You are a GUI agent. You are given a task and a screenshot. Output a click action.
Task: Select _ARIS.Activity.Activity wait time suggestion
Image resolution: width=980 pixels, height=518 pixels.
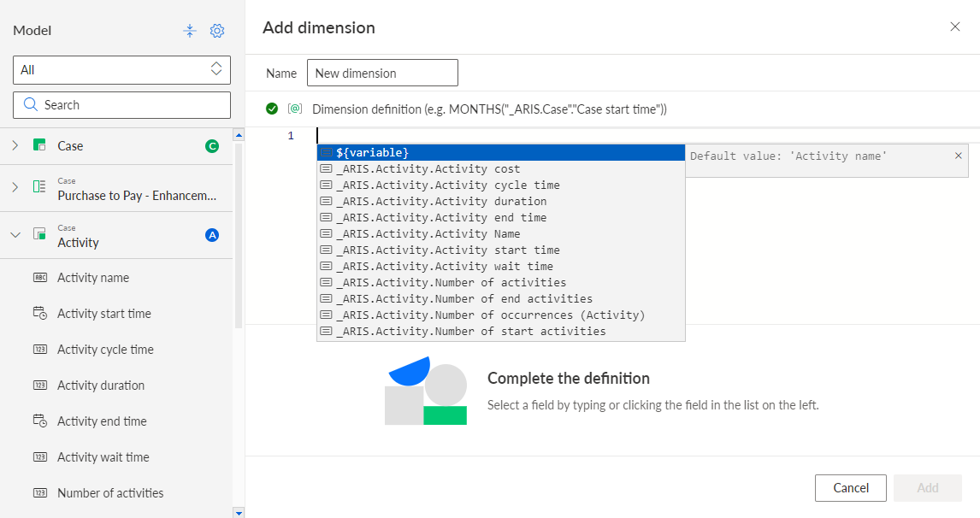pos(501,266)
